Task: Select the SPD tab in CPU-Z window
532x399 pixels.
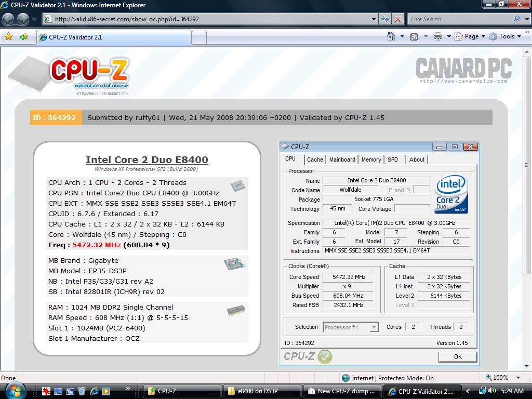Action: click(393, 159)
